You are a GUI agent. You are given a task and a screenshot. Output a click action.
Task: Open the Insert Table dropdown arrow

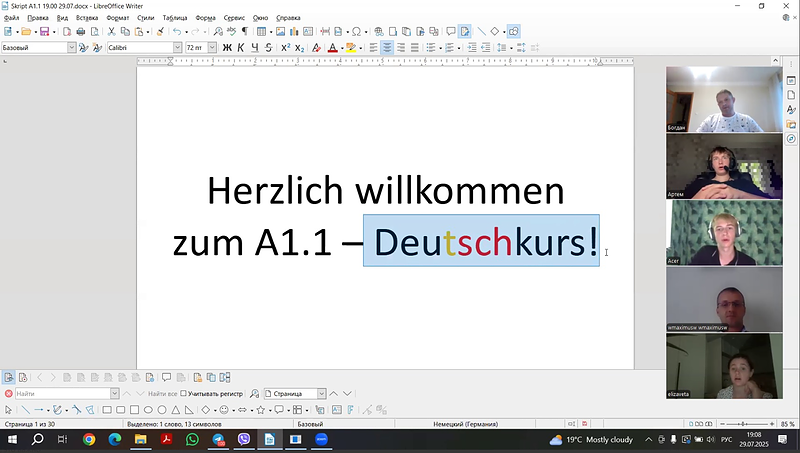[x=270, y=32]
